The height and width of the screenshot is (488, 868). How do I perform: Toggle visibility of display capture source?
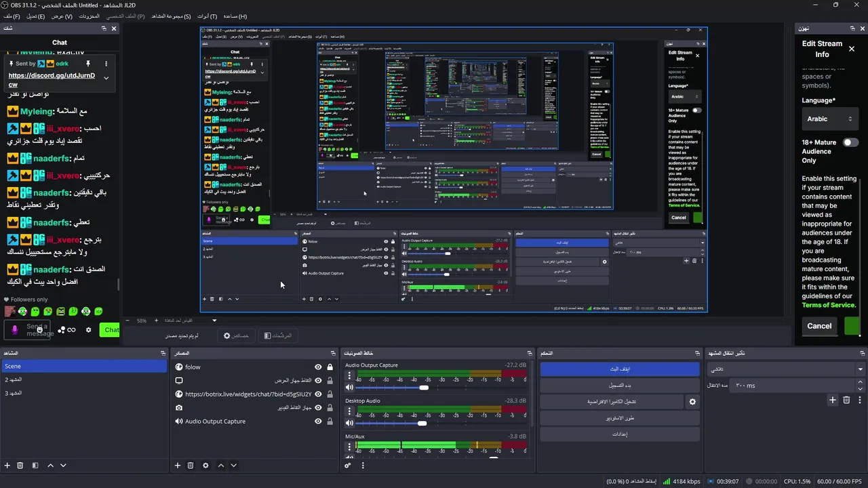pos(318,380)
